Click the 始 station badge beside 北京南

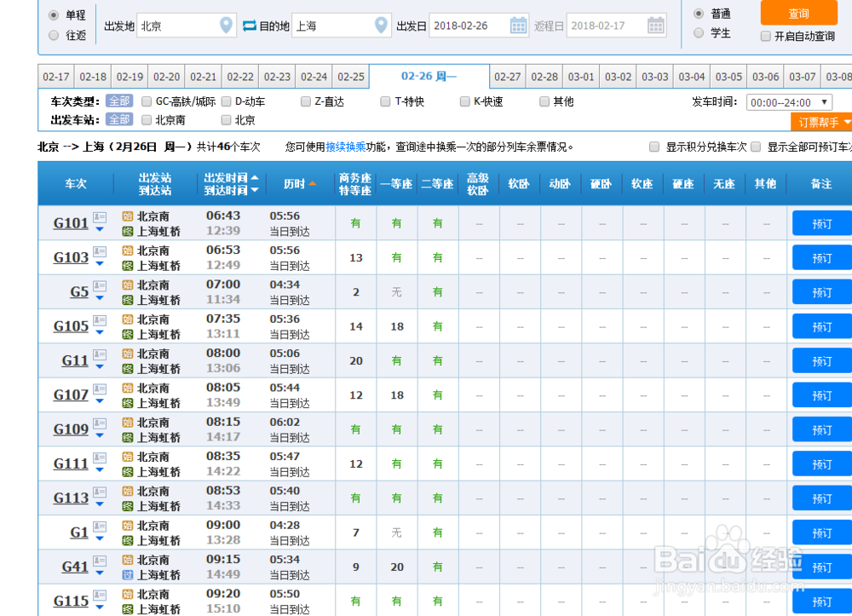(128, 216)
